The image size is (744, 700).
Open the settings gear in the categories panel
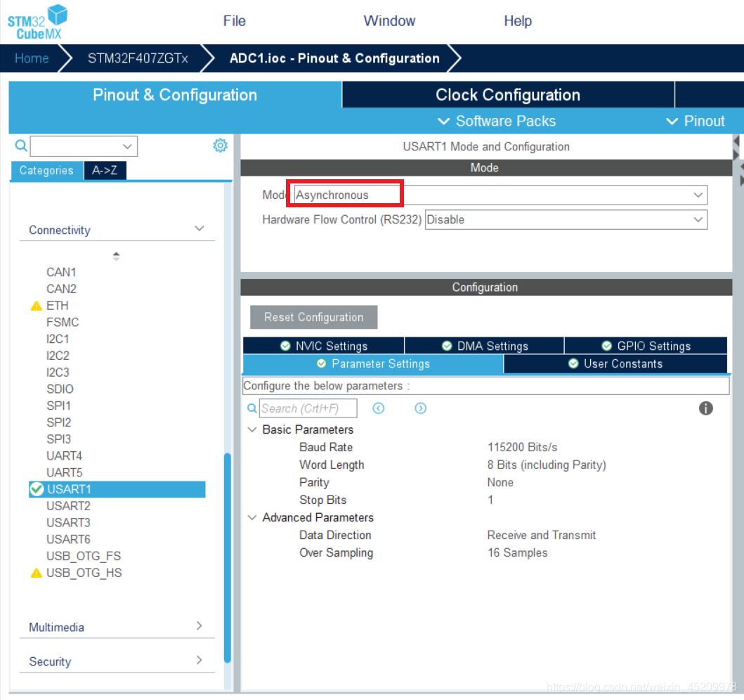(220, 145)
